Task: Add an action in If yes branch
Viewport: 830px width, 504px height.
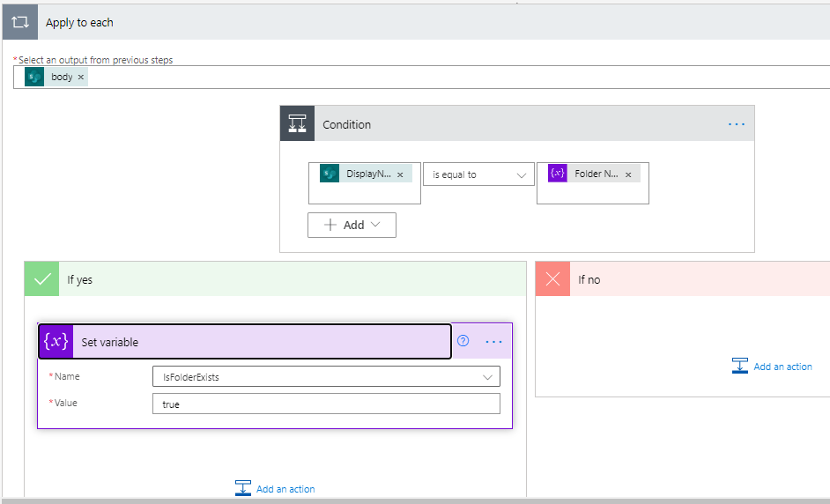Action: point(275,489)
